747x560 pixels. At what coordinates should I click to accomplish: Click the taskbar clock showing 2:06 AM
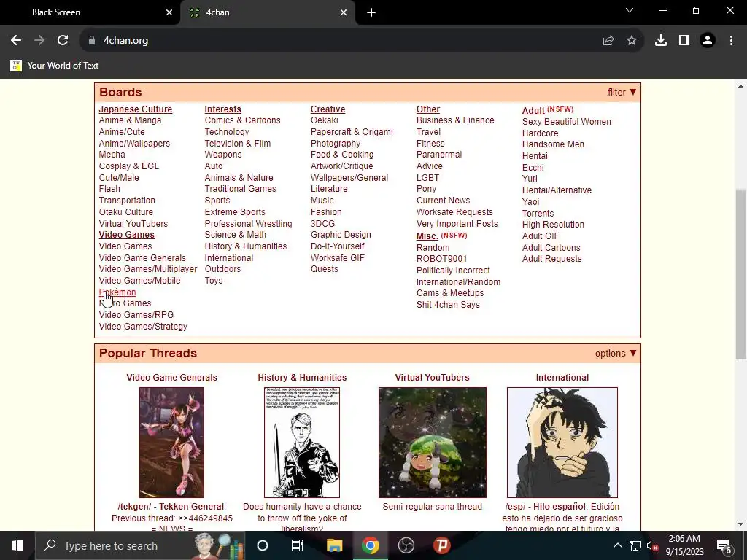pos(684,545)
